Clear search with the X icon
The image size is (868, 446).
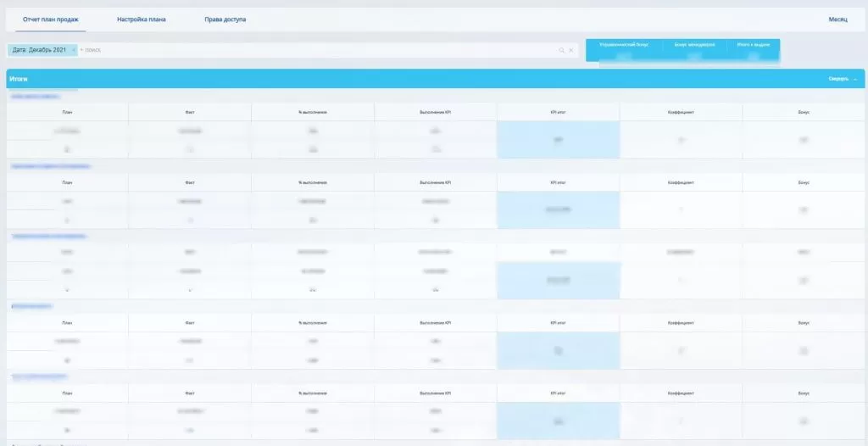coord(571,51)
